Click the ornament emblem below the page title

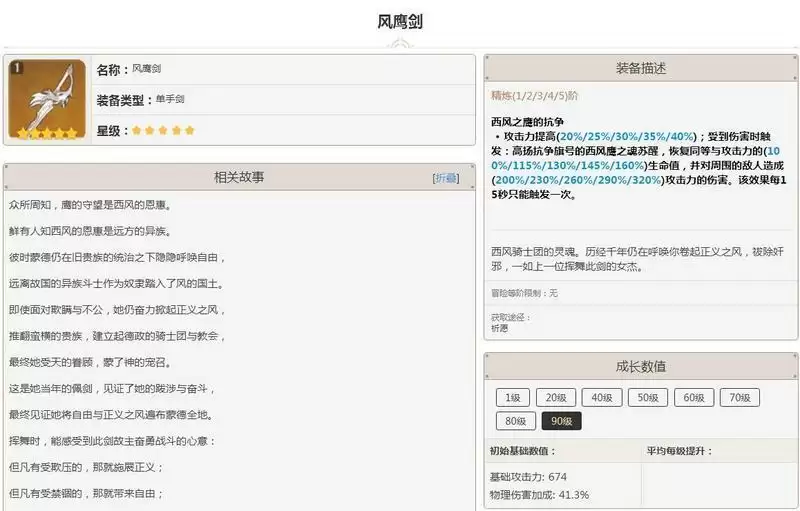point(399,44)
